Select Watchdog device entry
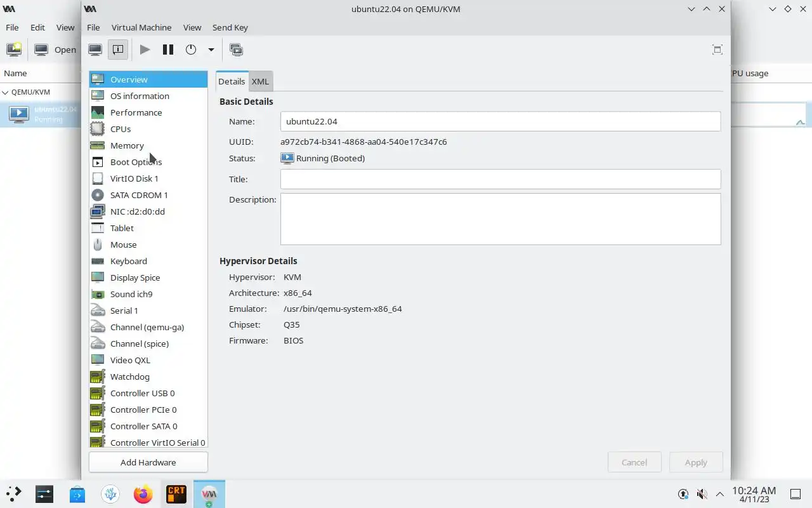This screenshot has width=812, height=508. (x=148, y=377)
